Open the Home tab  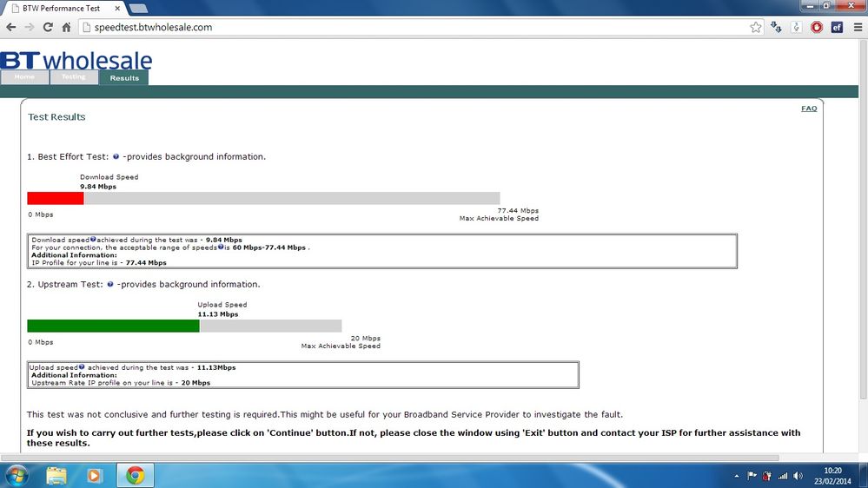click(24, 77)
